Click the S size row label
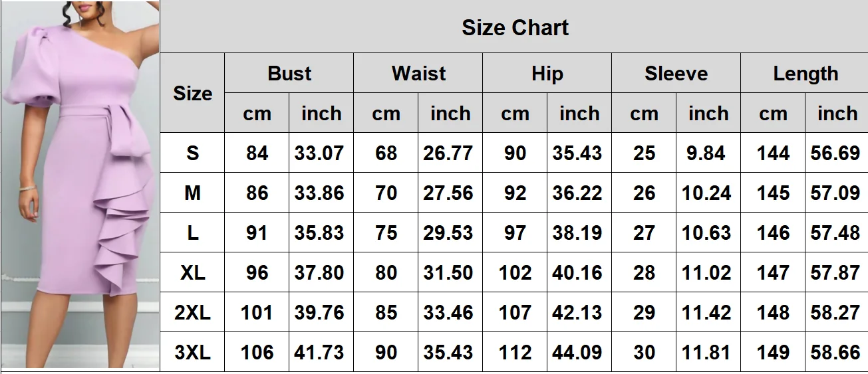The width and height of the screenshot is (868, 374). pyautogui.click(x=192, y=153)
